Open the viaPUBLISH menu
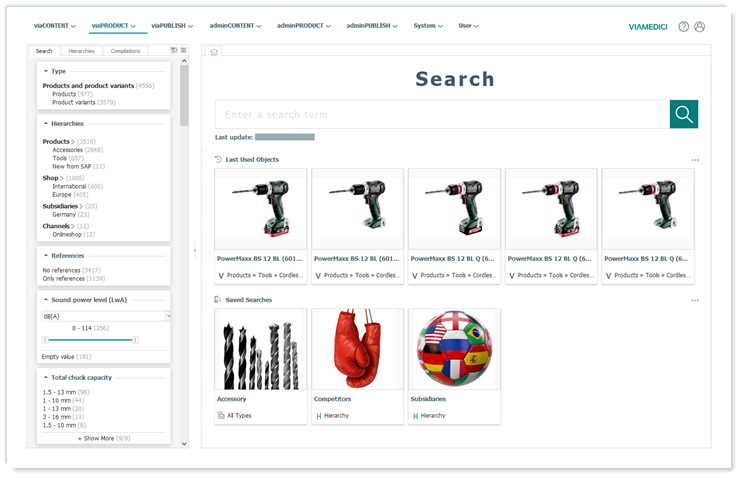 pyautogui.click(x=168, y=26)
